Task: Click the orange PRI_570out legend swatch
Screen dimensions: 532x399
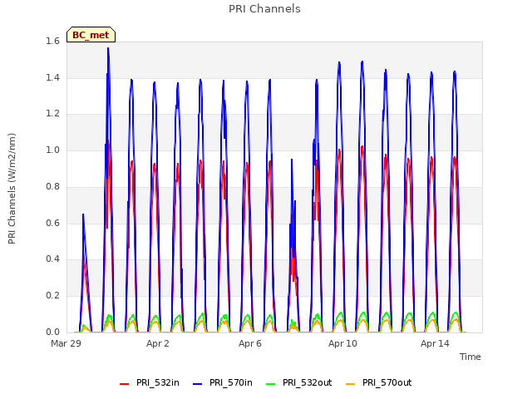Action: click(351, 384)
